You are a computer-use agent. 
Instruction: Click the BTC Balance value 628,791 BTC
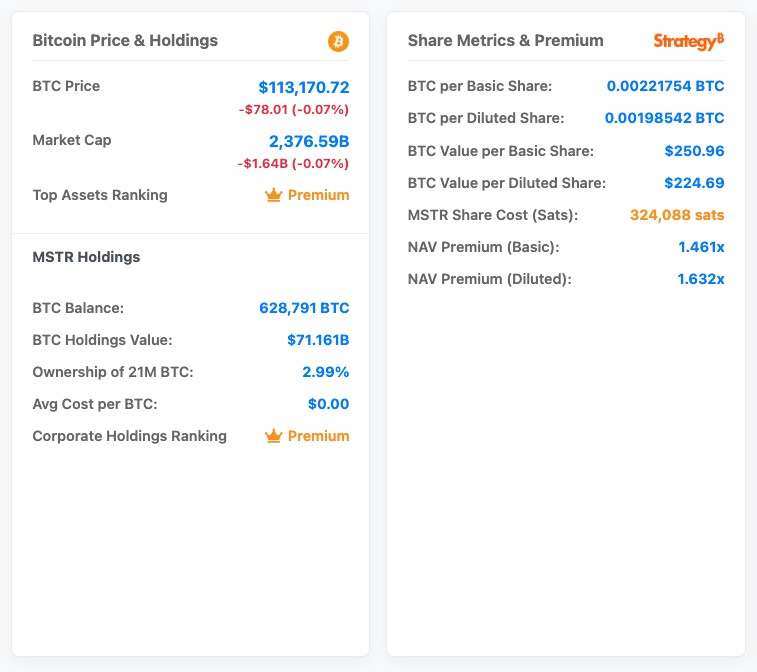[304, 308]
